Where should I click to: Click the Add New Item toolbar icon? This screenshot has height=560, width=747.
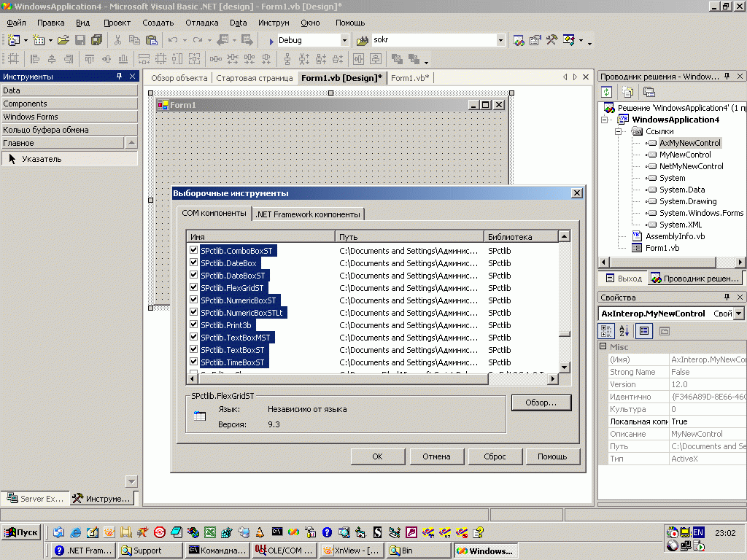point(39,41)
